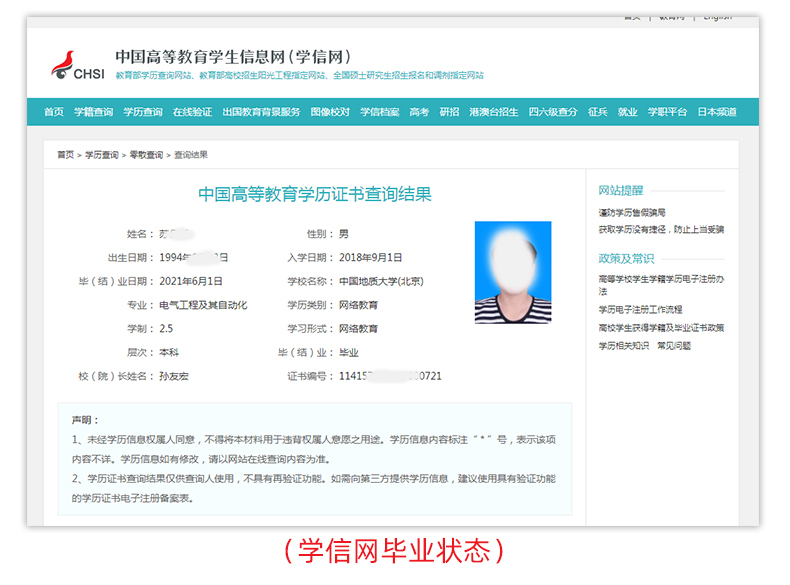Select 图像校对 in navigation bar

pos(330,112)
